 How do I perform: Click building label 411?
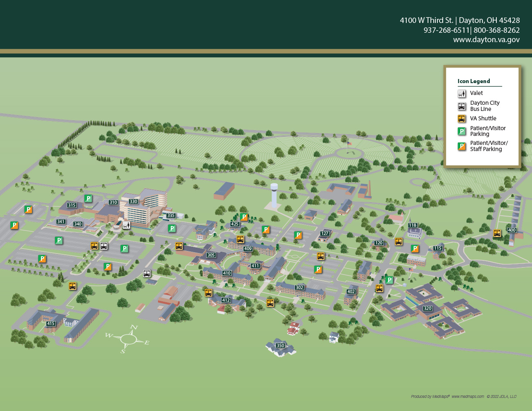[255, 266]
